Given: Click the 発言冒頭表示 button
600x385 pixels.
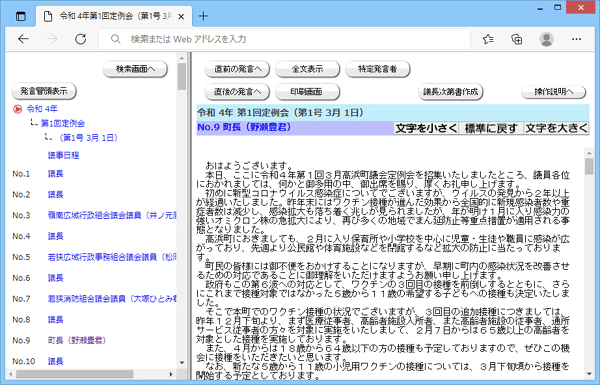Looking at the screenshot, I should click(x=44, y=91).
